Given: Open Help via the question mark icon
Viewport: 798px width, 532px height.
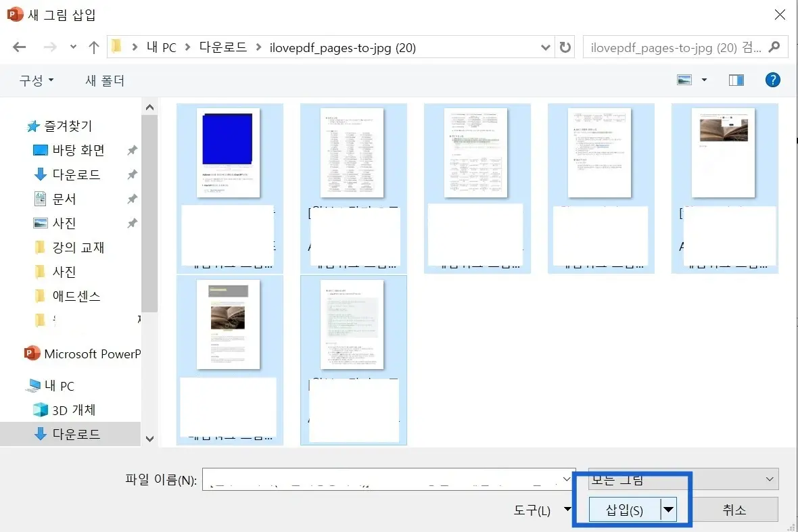Looking at the screenshot, I should [x=772, y=80].
